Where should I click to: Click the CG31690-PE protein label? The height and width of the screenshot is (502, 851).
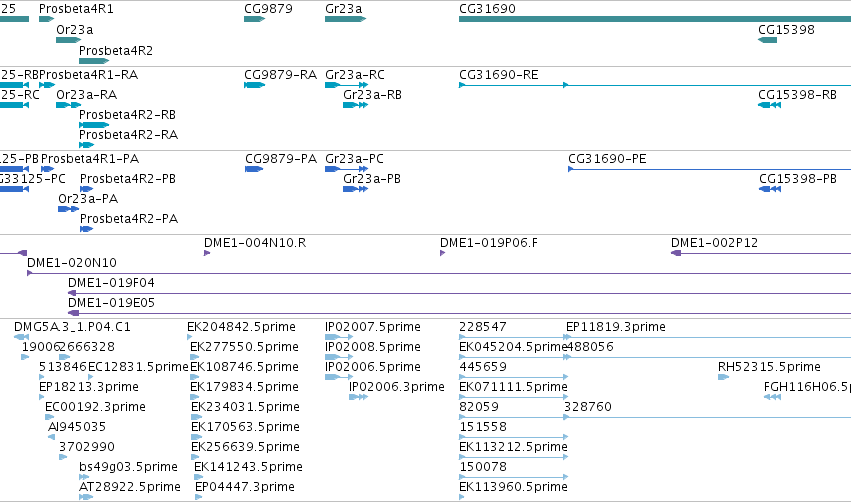tap(607, 158)
